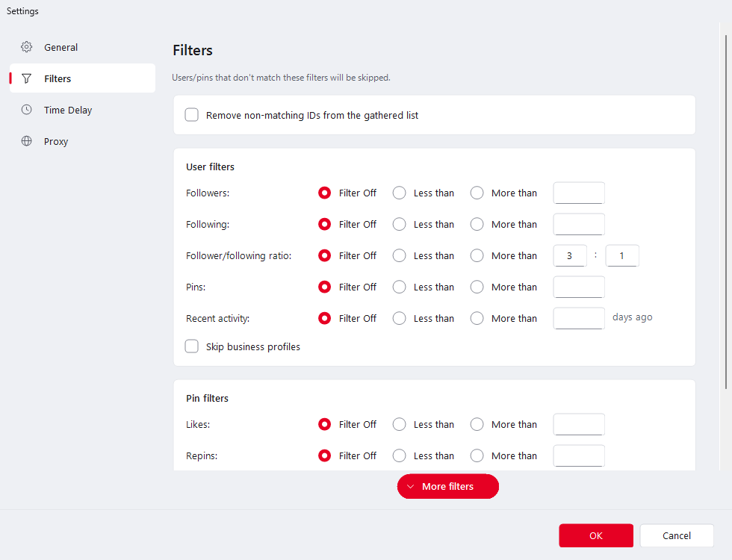Select Less than for Following
732x560 pixels.
coord(399,224)
